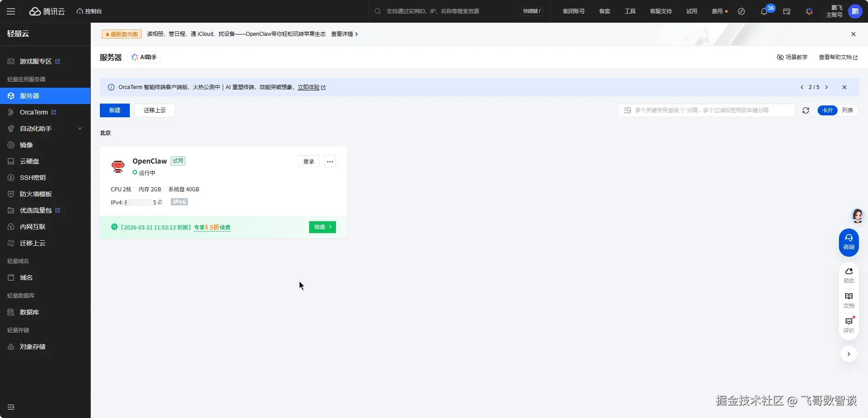The width and height of the screenshot is (868, 418).
Task: Open the AI助手 button
Action: click(x=144, y=57)
